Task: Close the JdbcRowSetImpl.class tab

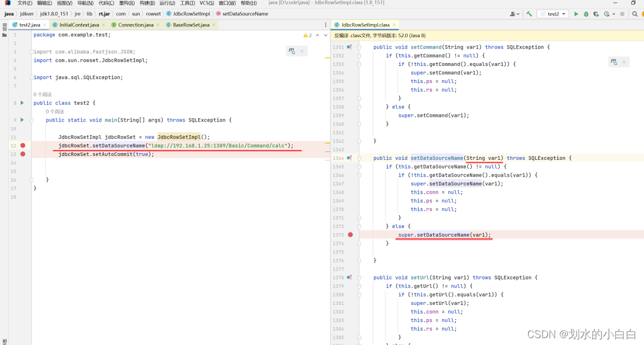Action: pyautogui.click(x=394, y=25)
